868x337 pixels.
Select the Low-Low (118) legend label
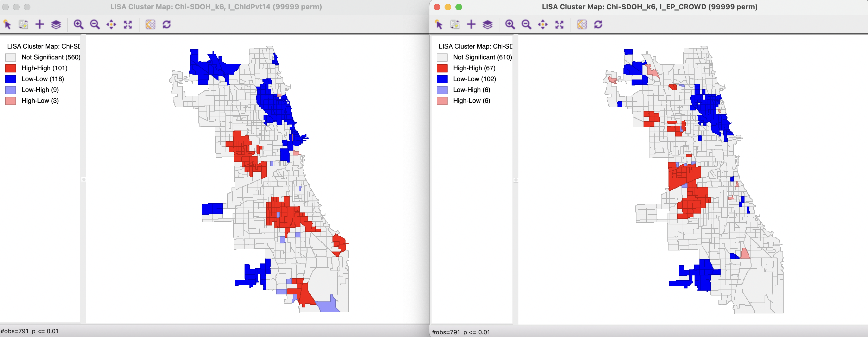point(43,79)
